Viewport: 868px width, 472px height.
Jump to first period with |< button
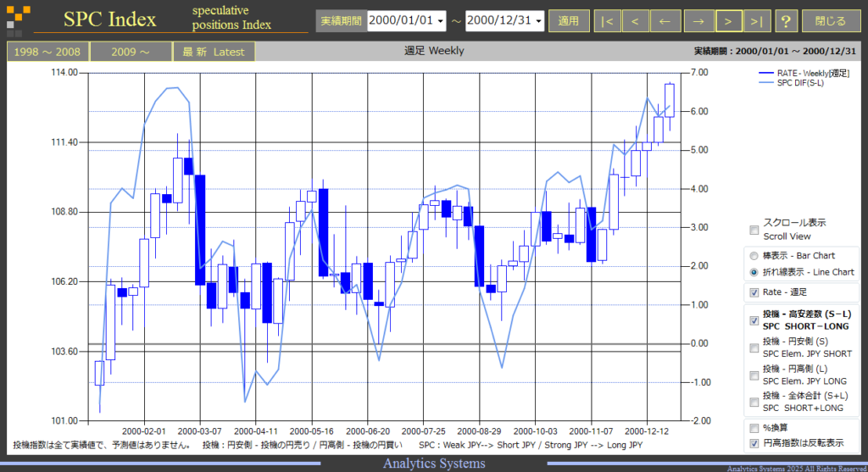tap(607, 21)
